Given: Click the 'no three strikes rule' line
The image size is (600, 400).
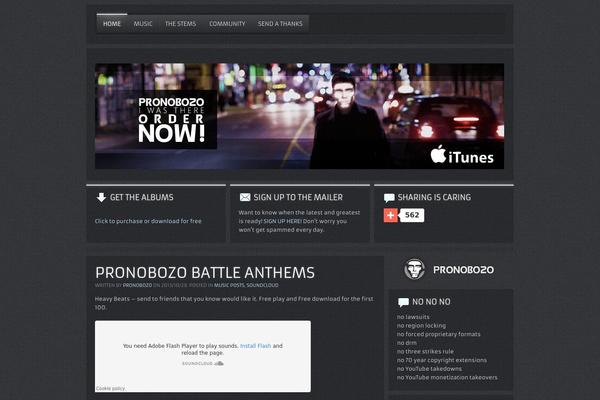Looking at the screenshot, I should click(425, 351).
